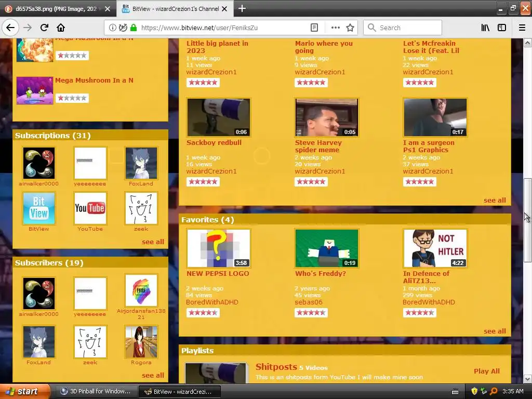532x399 pixels.
Task: Open the Library icon in toolbar
Action: (x=485, y=28)
